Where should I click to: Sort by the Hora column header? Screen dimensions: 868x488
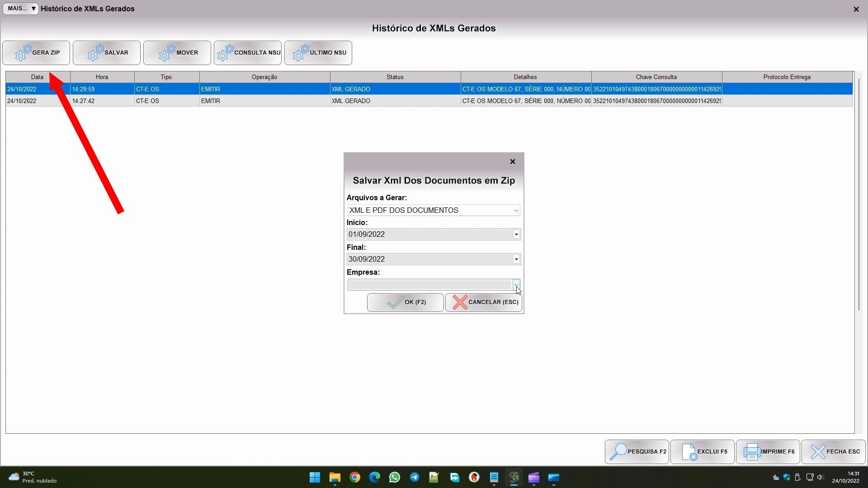(102, 77)
